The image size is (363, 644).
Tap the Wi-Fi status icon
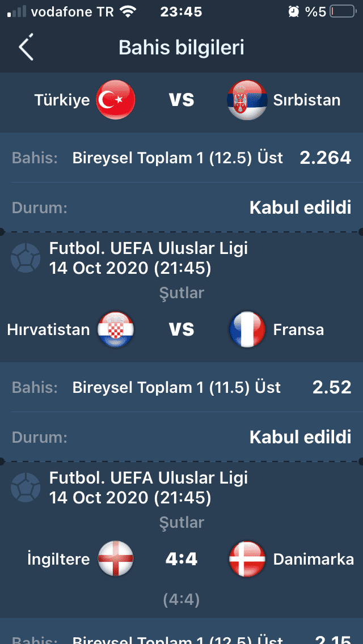coord(129,11)
